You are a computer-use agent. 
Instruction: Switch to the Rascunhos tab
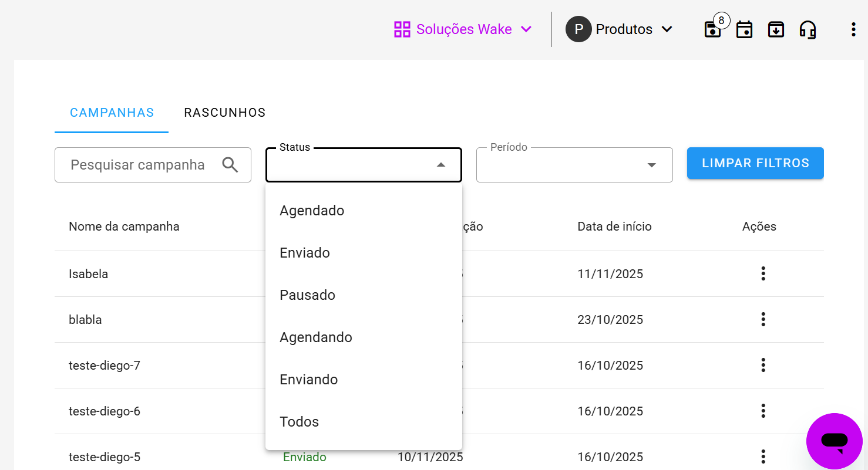pyautogui.click(x=225, y=113)
